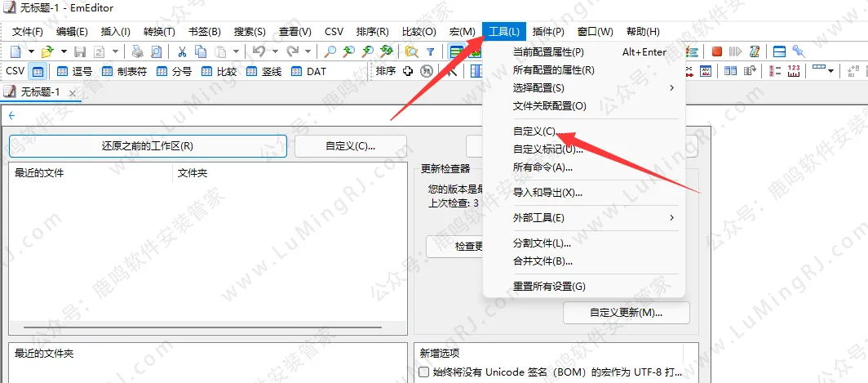
Task: Click the Save disk icon
Action: click(x=80, y=52)
